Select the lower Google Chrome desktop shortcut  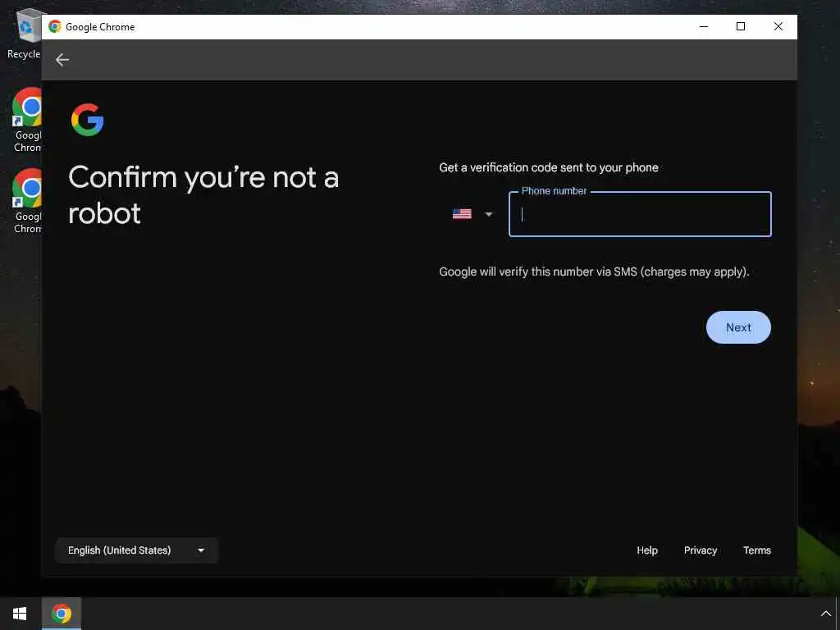[x=25, y=202]
